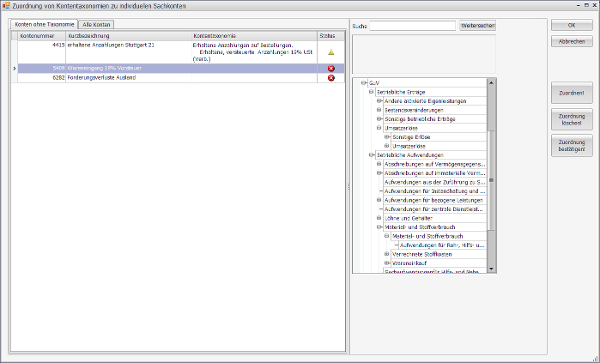Cancel with the Abbrechen button

click(572, 41)
